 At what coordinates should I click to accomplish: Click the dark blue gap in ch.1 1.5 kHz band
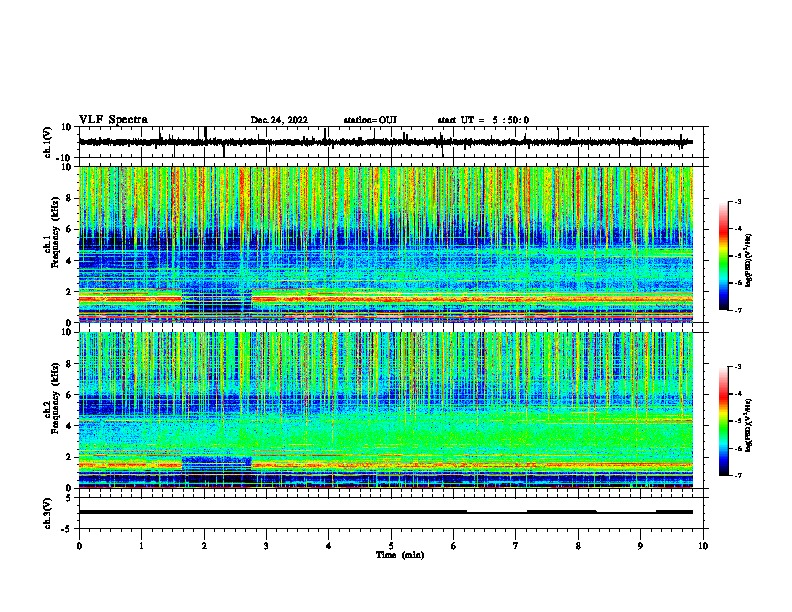click(217, 302)
